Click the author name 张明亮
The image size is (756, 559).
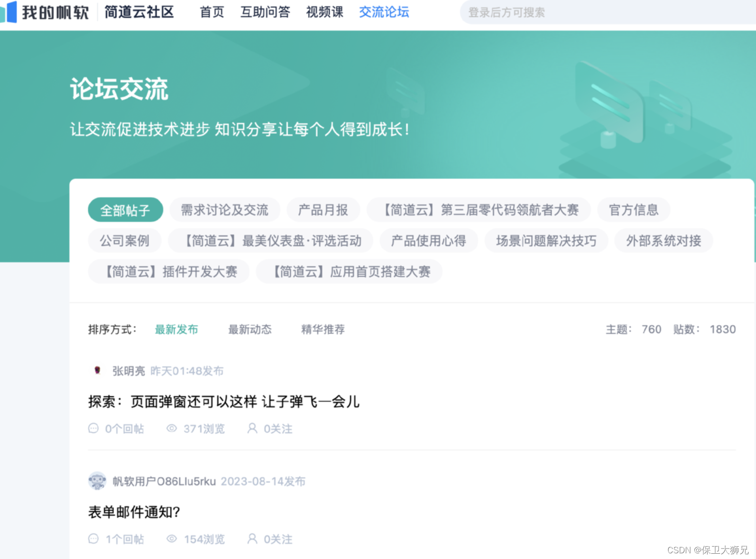pyautogui.click(x=129, y=371)
